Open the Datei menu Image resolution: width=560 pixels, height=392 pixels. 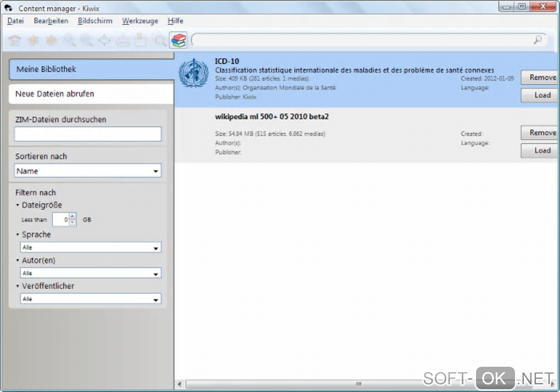15,21
